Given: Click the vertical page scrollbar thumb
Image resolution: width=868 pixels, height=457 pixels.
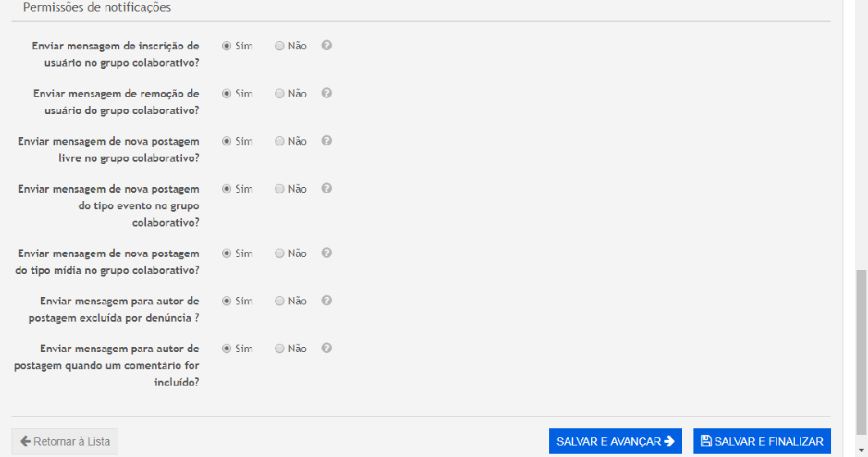Looking at the screenshot, I should (861, 353).
